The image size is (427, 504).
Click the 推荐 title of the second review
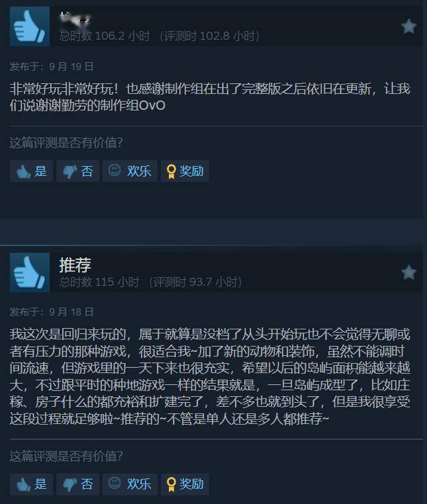[75, 265]
